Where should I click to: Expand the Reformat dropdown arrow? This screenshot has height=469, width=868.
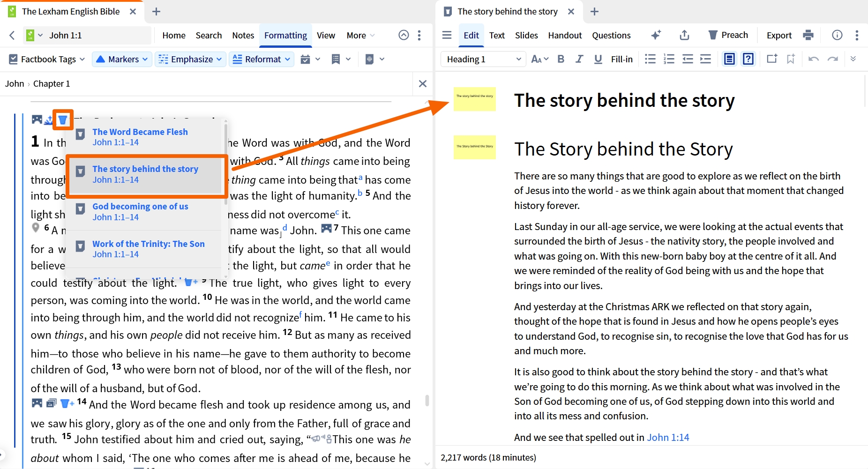coord(288,59)
